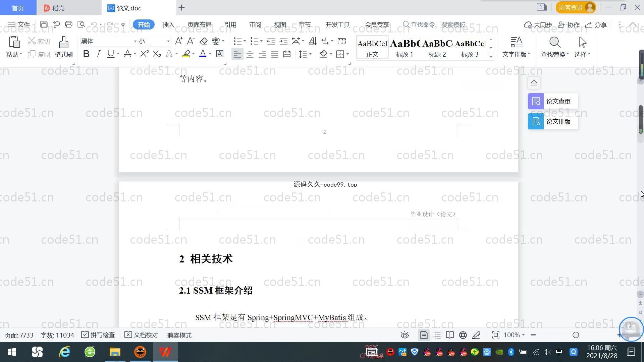Click the Paste clipboard icon
644x362 pixels.
point(14,42)
